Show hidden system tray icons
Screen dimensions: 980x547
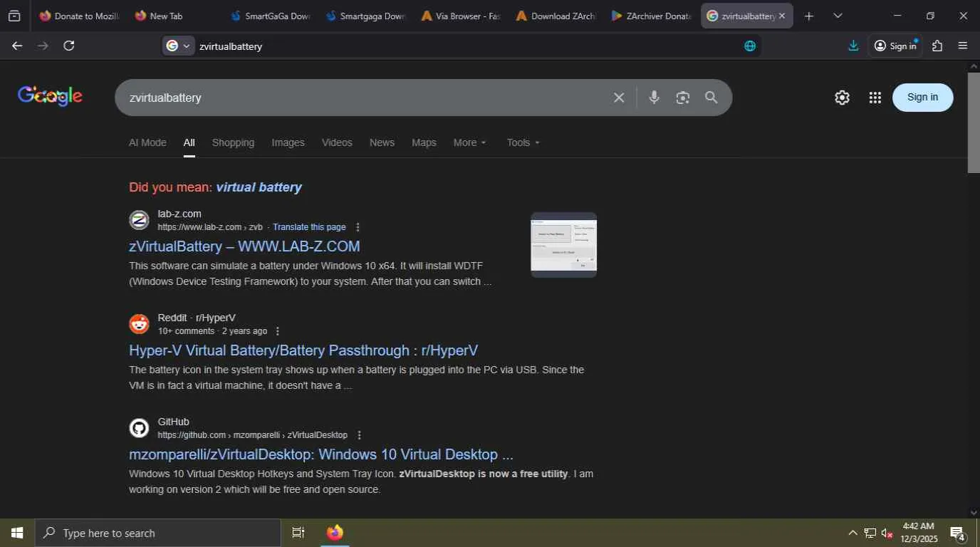pyautogui.click(x=853, y=533)
